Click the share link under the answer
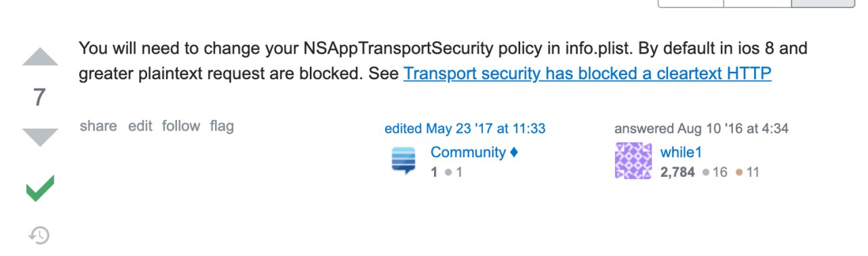The height and width of the screenshot is (256, 868). [x=98, y=126]
